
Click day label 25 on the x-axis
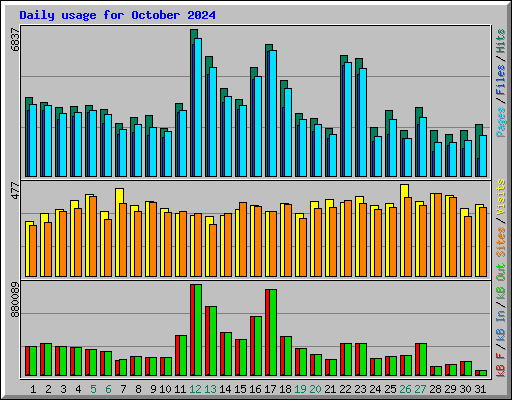tap(390, 389)
